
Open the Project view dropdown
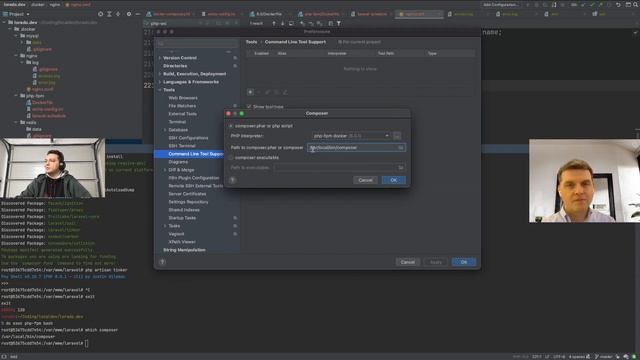(x=16, y=14)
